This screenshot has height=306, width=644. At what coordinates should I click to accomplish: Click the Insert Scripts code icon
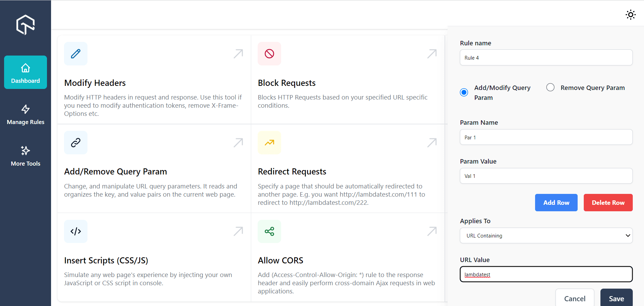[x=76, y=231]
